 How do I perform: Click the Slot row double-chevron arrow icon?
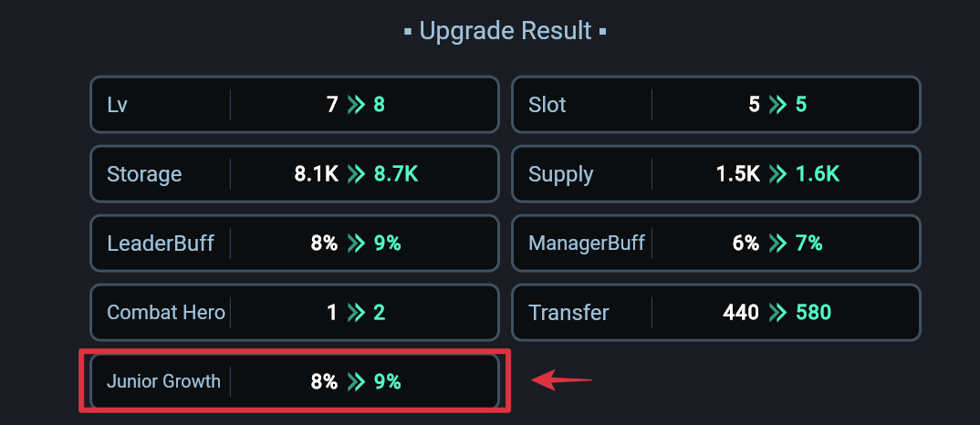(777, 104)
